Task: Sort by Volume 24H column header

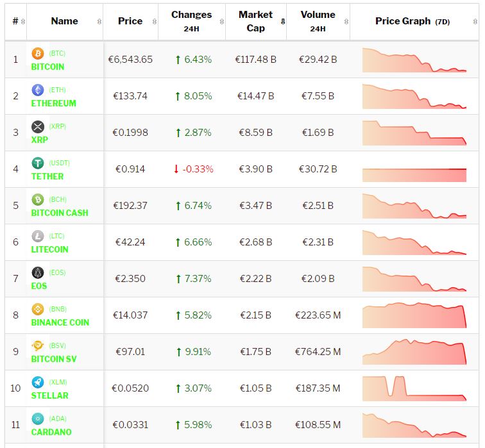Action: coord(318,21)
